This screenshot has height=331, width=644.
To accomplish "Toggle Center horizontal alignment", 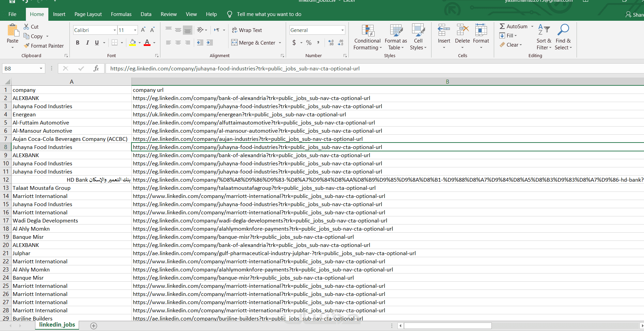I will point(178,43).
